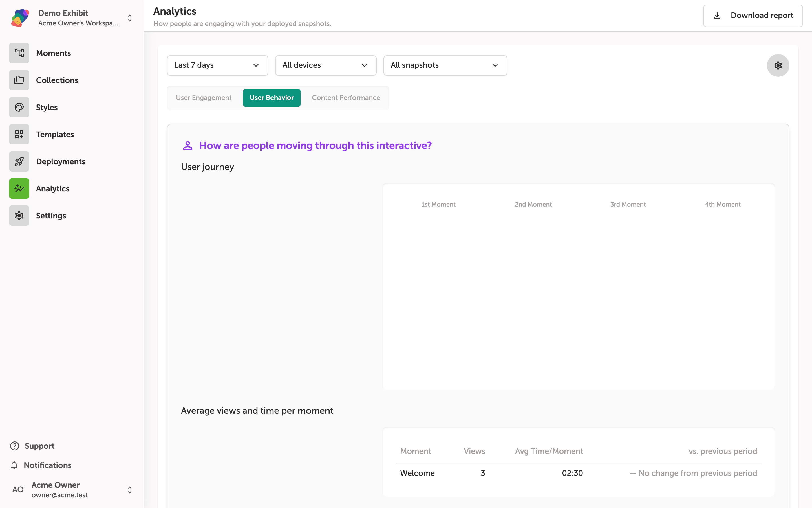Click the Analytics page title
Image resolution: width=812 pixels, height=508 pixels.
pos(175,11)
